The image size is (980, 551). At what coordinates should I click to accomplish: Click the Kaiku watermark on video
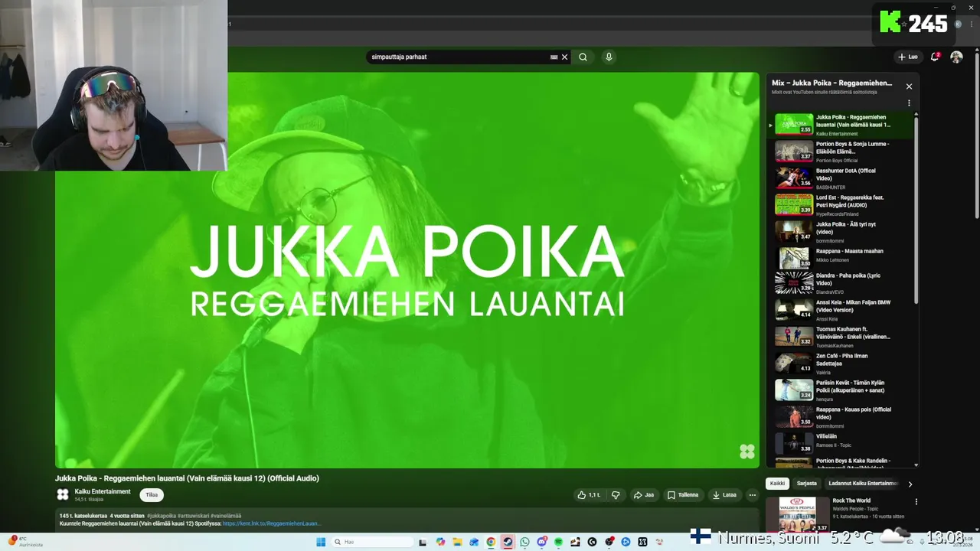point(747,452)
